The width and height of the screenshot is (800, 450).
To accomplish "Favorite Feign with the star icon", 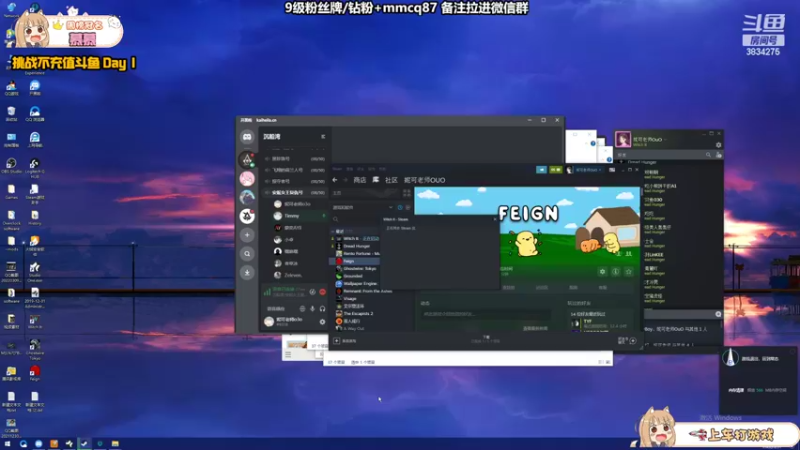I will 629,271.
